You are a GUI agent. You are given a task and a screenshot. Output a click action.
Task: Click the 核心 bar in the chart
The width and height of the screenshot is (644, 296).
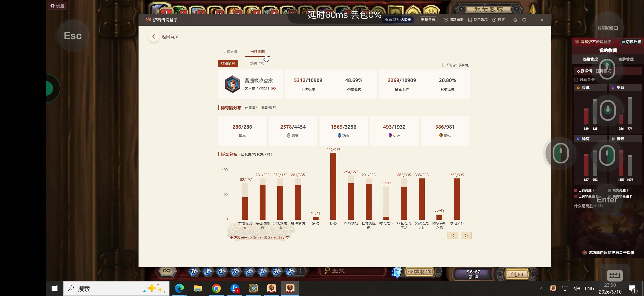click(333, 187)
